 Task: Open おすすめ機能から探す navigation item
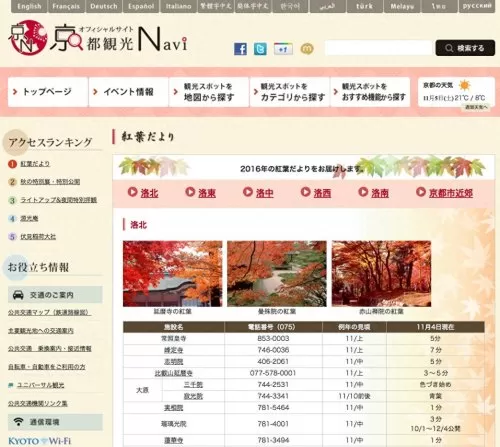[x=370, y=92]
